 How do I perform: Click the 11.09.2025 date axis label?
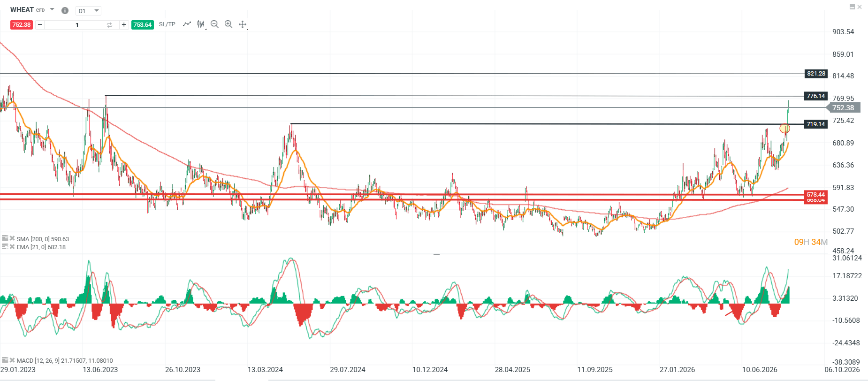point(595,370)
